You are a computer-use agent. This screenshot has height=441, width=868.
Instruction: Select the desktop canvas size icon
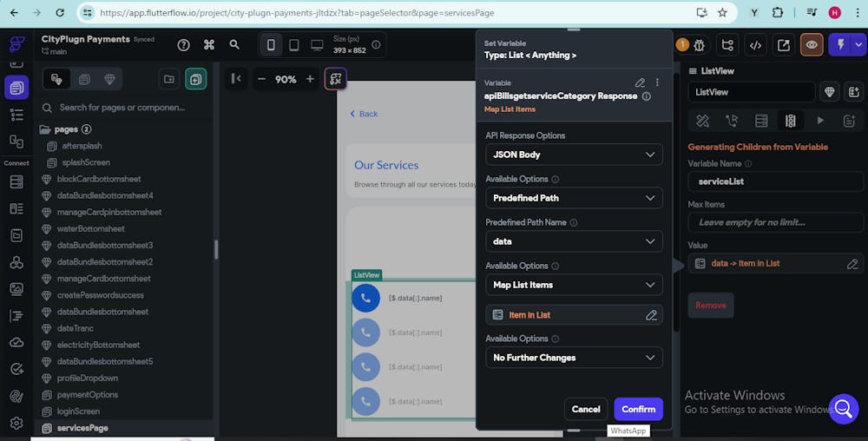click(x=317, y=45)
